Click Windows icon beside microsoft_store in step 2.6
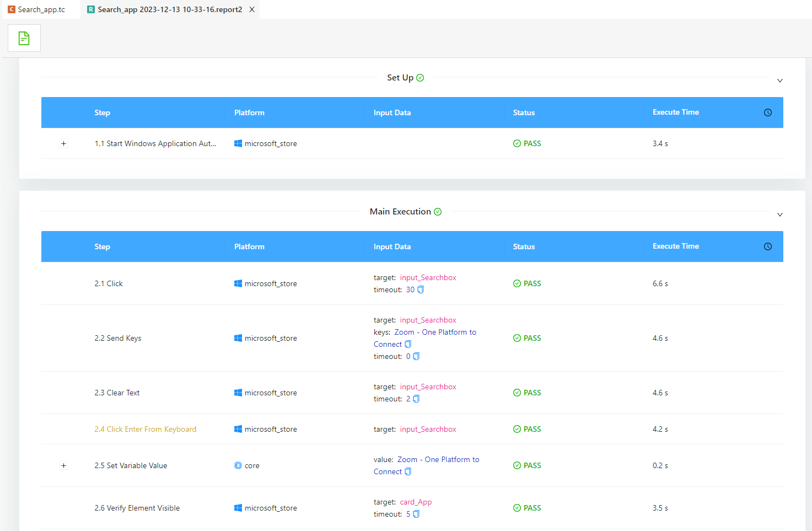812x531 pixels. pos(238,508)
